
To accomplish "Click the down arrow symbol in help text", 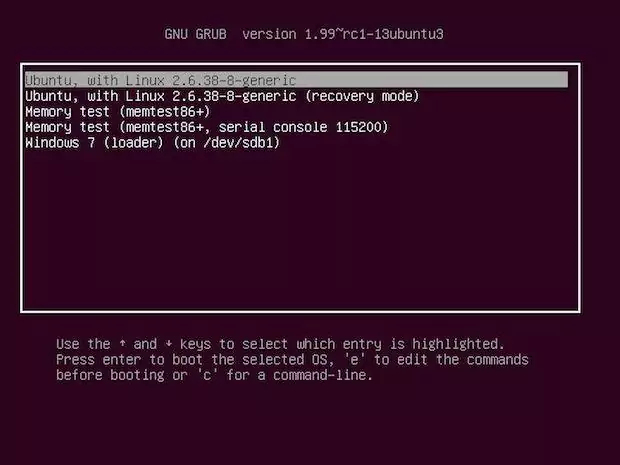I will 168,344.
